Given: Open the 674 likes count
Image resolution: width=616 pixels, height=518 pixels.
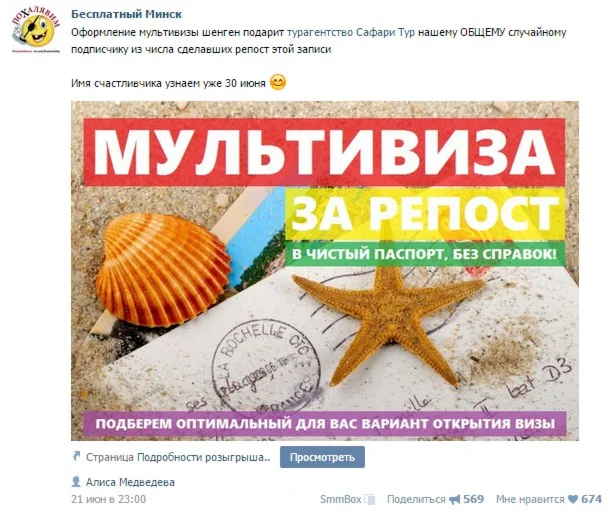Looking at the screenshot, I should click(x=592, y=499).
